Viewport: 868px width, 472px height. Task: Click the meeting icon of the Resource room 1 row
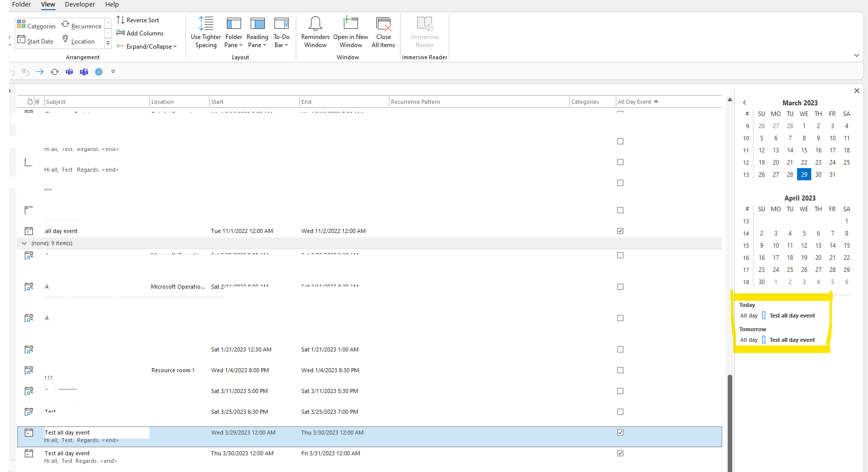[x=29, y=370]
